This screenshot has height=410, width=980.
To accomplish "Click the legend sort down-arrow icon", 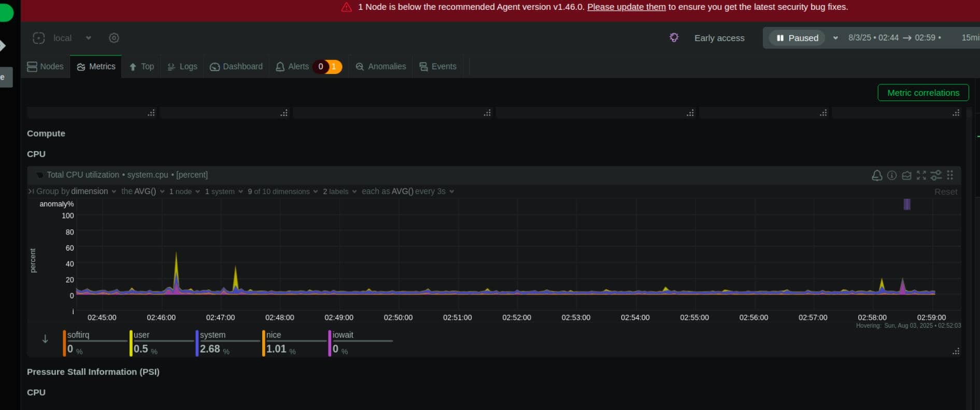I will pyautogui.click(x=45, y=339).
